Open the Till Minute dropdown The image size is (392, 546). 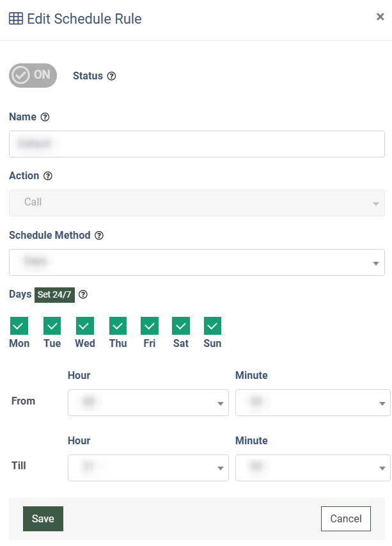pyautogui.click(x=313, y=468)
